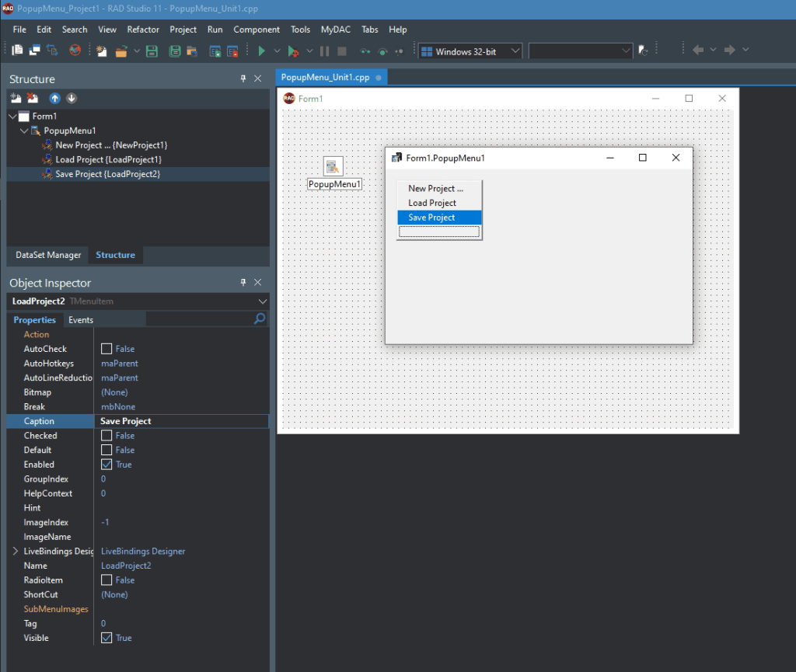Click Run With Debugging icon
This screenshot has width=796, height=672.
pyautogui.click(x=293, y=50)
